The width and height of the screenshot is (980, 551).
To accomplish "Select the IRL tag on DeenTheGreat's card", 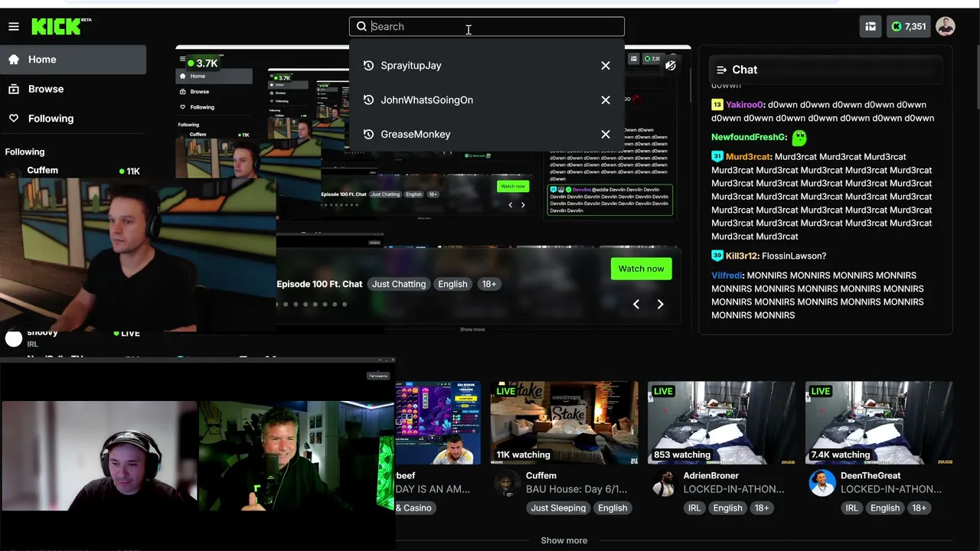I will 852,508.
